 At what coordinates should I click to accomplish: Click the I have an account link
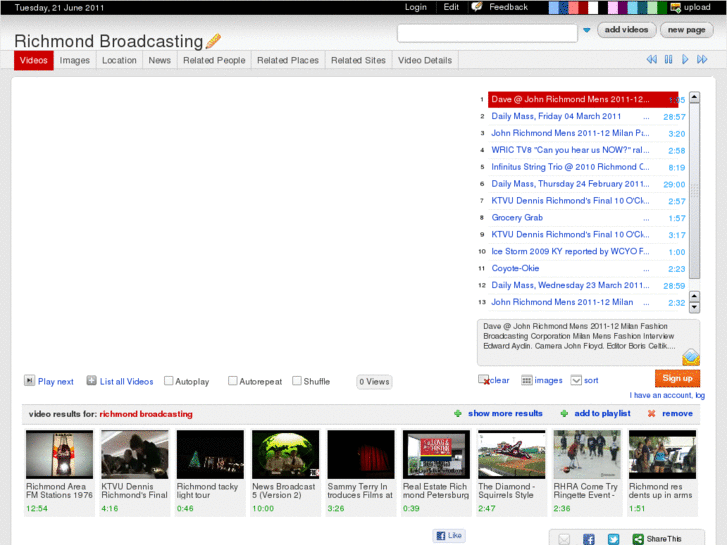667,395
